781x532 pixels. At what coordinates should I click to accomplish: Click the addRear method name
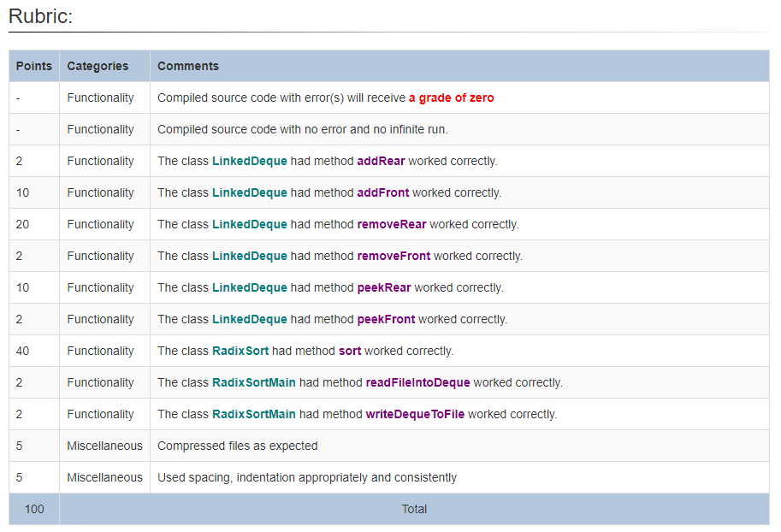pos(381,161)
